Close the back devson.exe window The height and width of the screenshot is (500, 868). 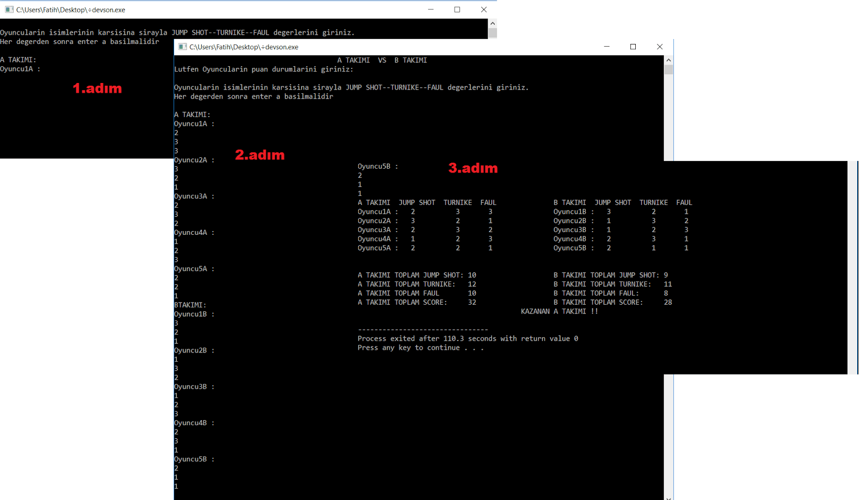tap(484, 10)
